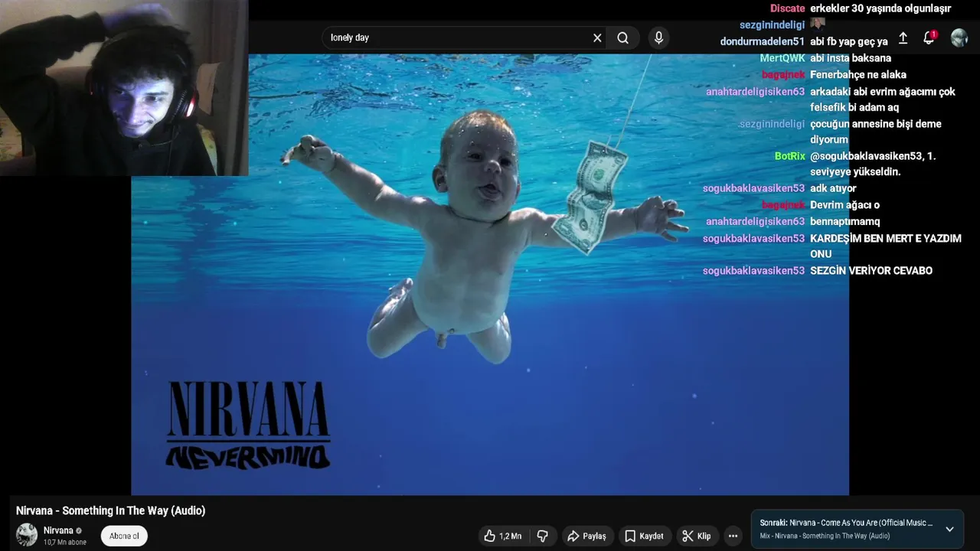Click chat username MertQWK
Viewport: 980px width, 551px height.
tap(782, 58)
